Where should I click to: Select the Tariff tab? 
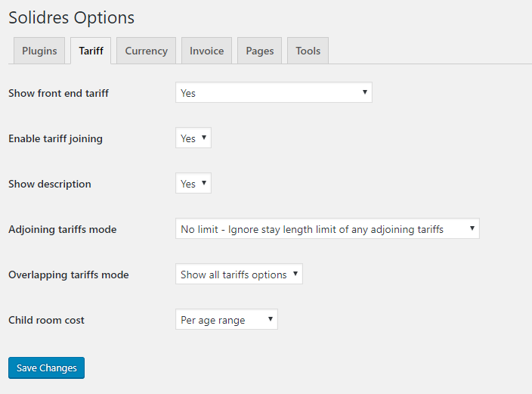[x=91, y=51]
